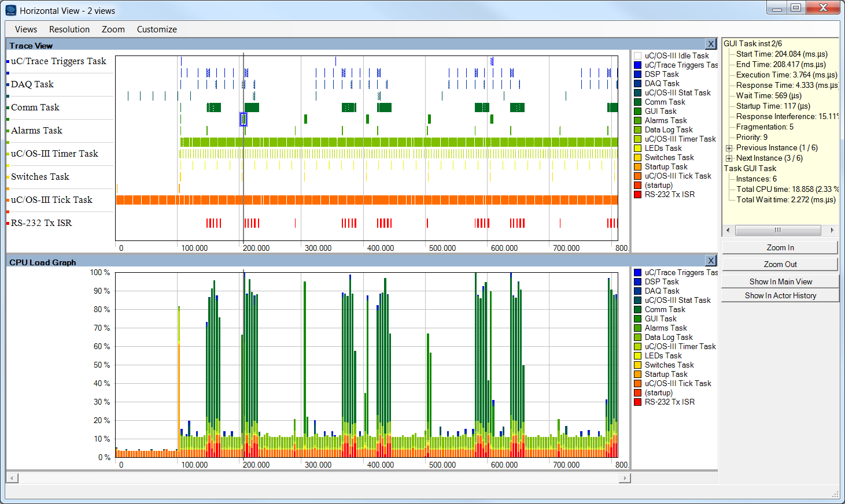845x504 pixels.
Task: Click info panel scrollbar left arrow
Action: pyautogui.click(x=728, y=230)
